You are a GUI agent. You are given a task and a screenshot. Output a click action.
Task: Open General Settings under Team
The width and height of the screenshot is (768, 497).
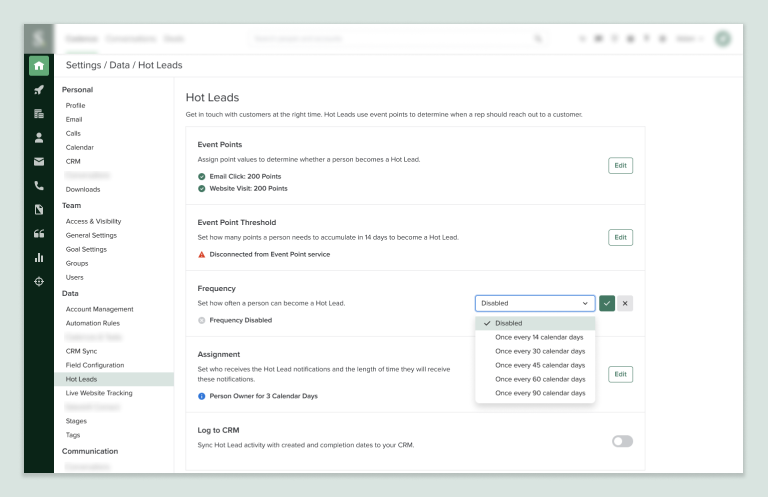pos(91,235)
